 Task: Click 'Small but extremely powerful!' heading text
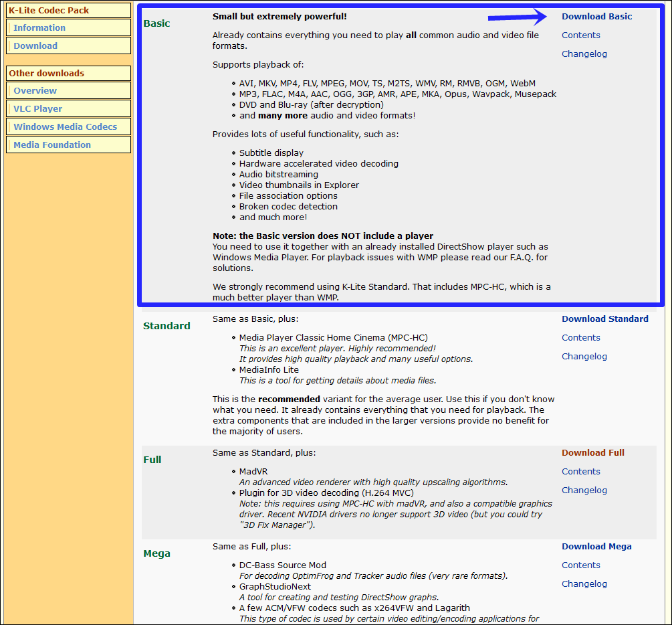(x=279, y=17)
